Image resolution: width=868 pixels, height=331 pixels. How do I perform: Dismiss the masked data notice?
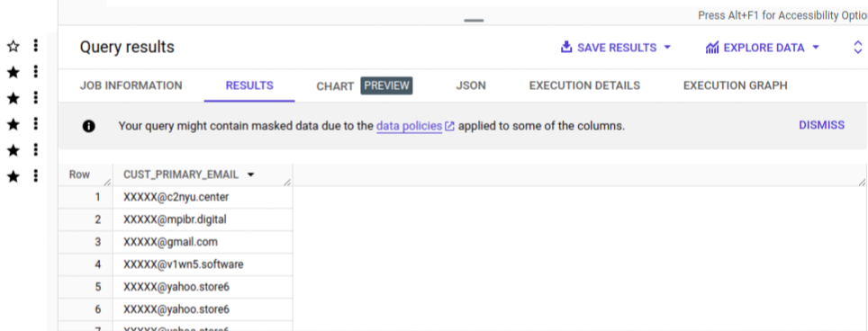click(821, 125)
